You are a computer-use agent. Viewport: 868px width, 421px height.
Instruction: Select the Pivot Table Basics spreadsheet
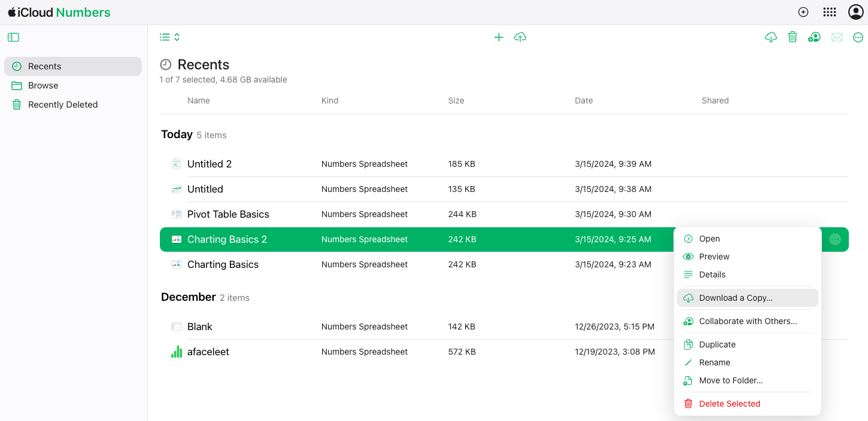click(228, 213)
